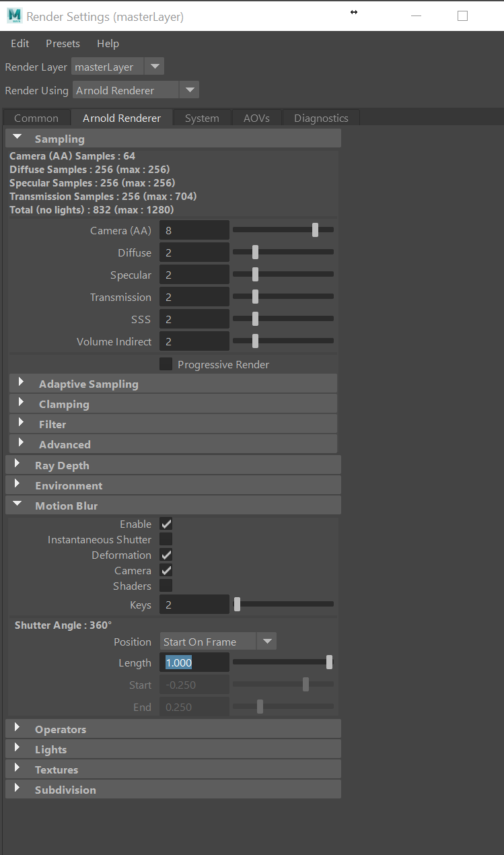Open the Position Start On Frame dropdown
This screenshot has width=504, height=855.
[218, 642]
